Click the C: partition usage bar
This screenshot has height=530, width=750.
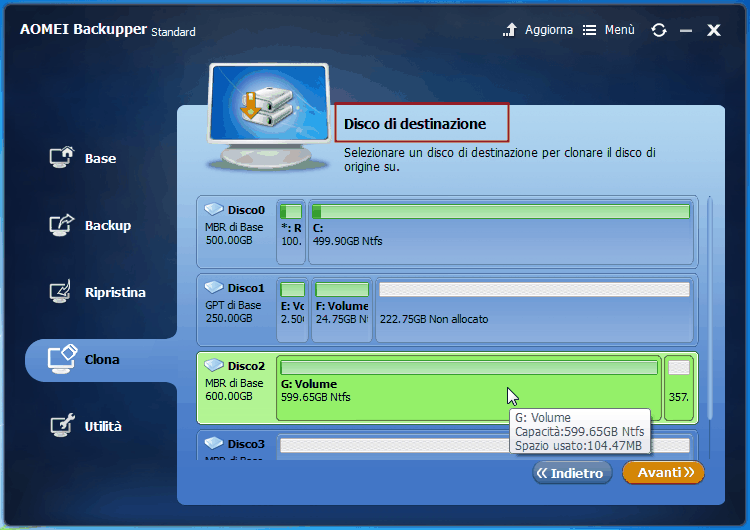click(x=501, y=211)
